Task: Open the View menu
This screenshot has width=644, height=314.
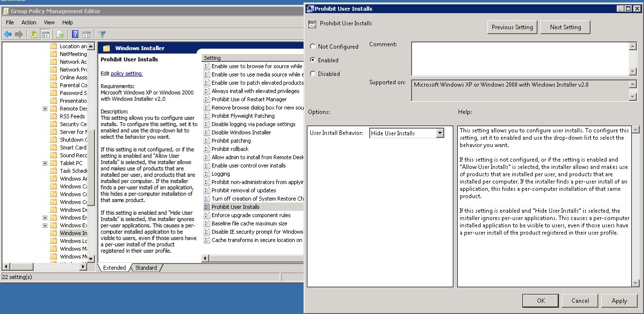Action: tap(49, 22)
